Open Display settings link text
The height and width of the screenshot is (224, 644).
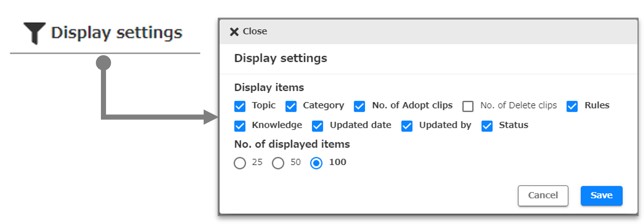(x=117, y=33)
